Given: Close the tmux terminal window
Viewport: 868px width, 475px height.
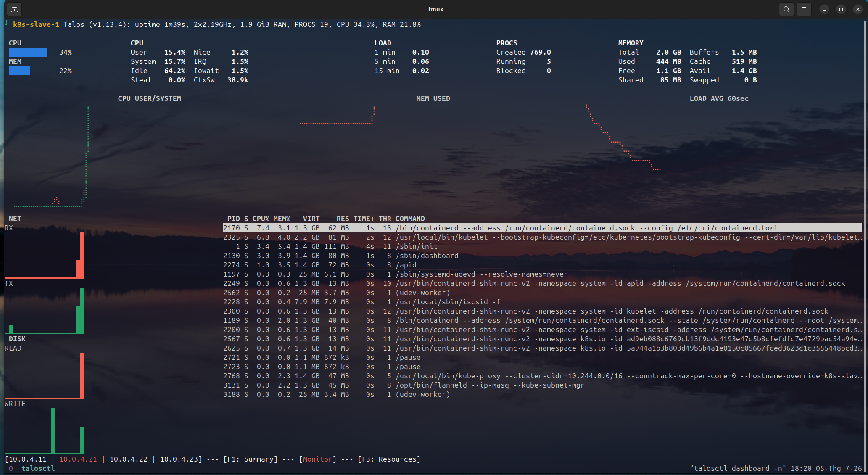Looking at the screenshot, I should 858,9.
